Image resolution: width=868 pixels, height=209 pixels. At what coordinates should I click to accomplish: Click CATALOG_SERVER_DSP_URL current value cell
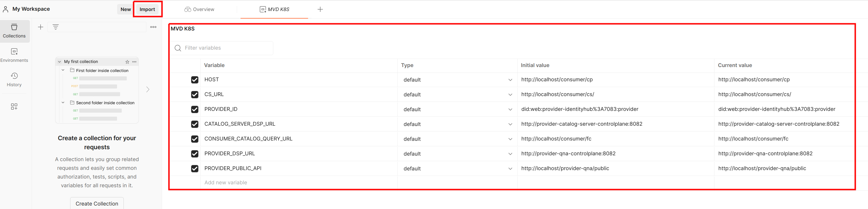click(x=785, y=124)
